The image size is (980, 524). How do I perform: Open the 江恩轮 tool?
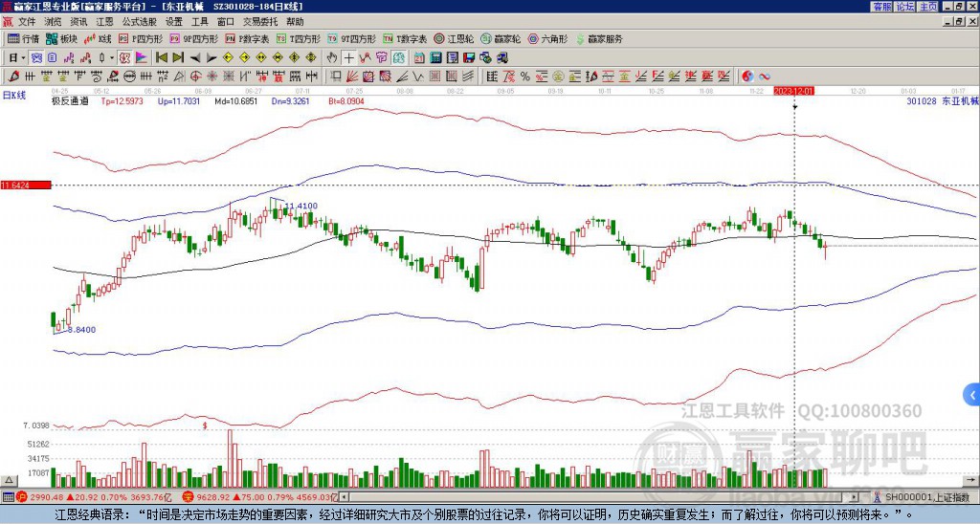(454, 38)
